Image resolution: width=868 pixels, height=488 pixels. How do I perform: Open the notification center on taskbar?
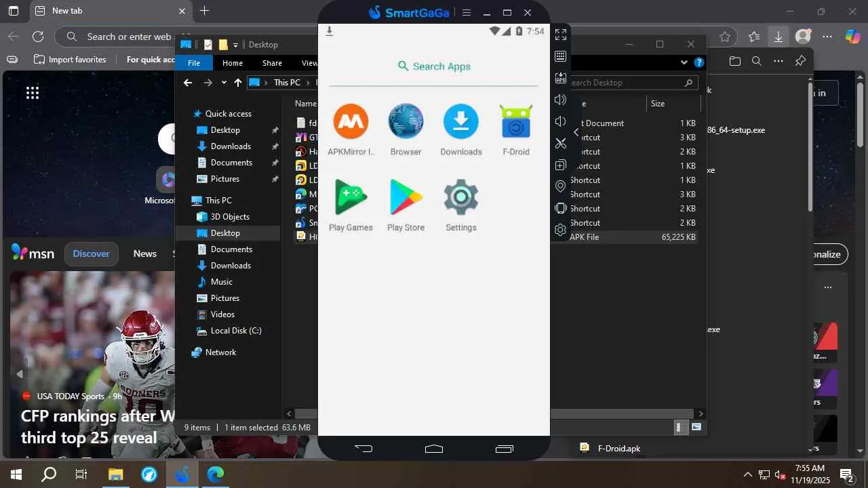847,474
